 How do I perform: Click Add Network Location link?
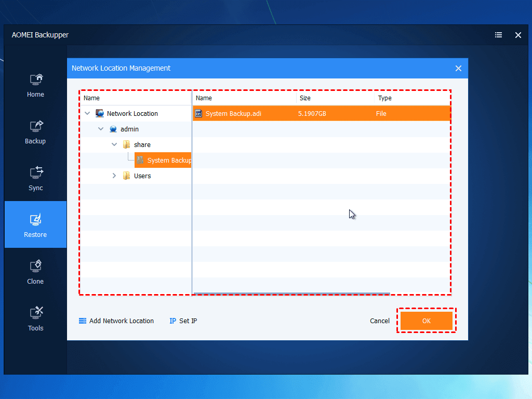coord(122,321)
